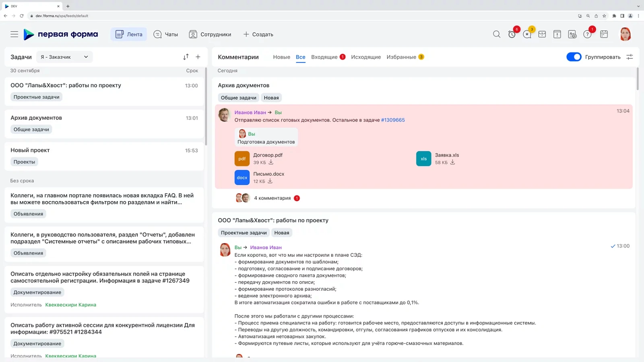Expand the 4 комментария thread
644x362 pixels.
[272, 198]
